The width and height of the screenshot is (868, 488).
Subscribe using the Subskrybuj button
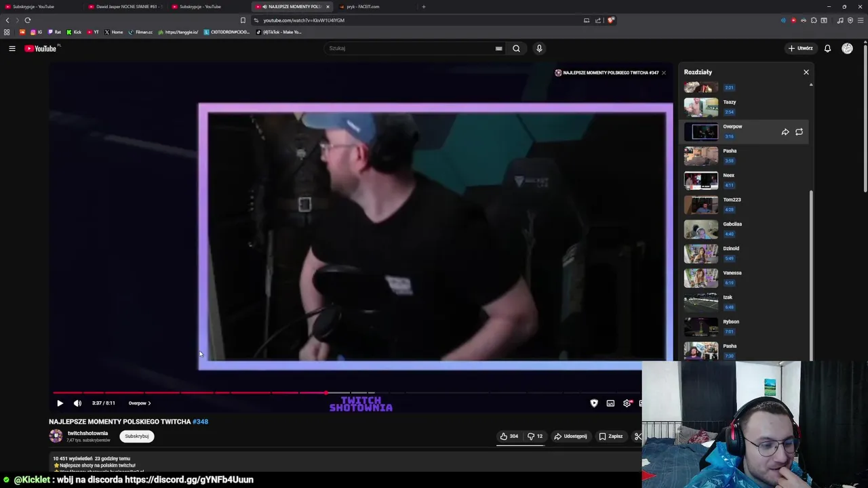click(137, 436)
